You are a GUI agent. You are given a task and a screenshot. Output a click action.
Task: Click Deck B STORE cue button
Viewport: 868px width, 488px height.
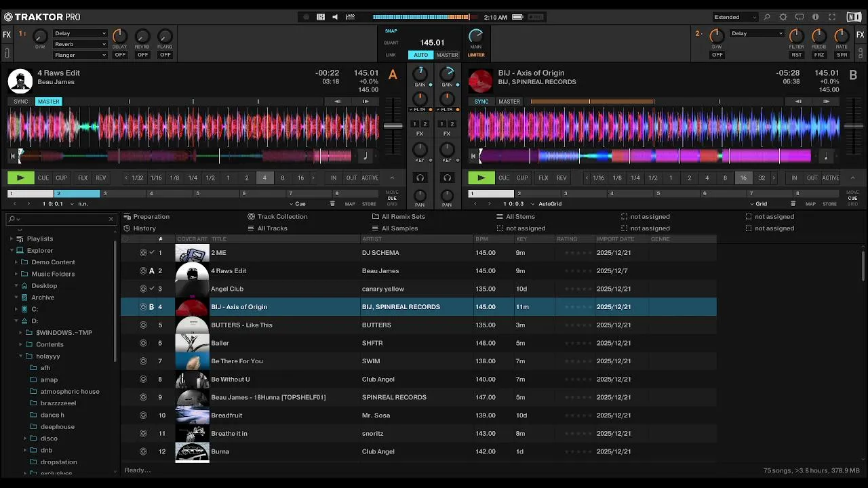point(829,204)
